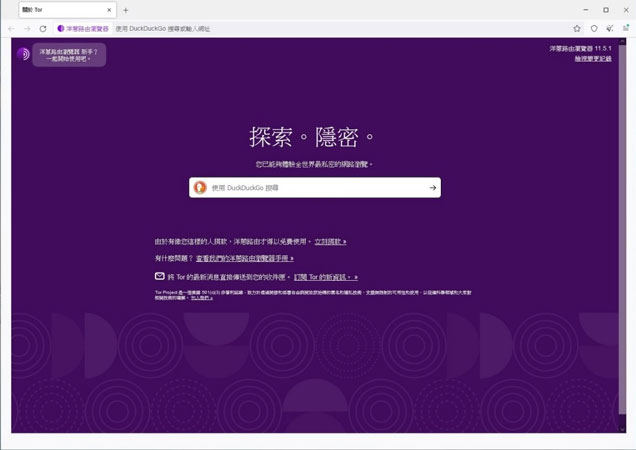Click the scrollbar up arrow
This screenshot has height=450, width=636.
(622, 41)
